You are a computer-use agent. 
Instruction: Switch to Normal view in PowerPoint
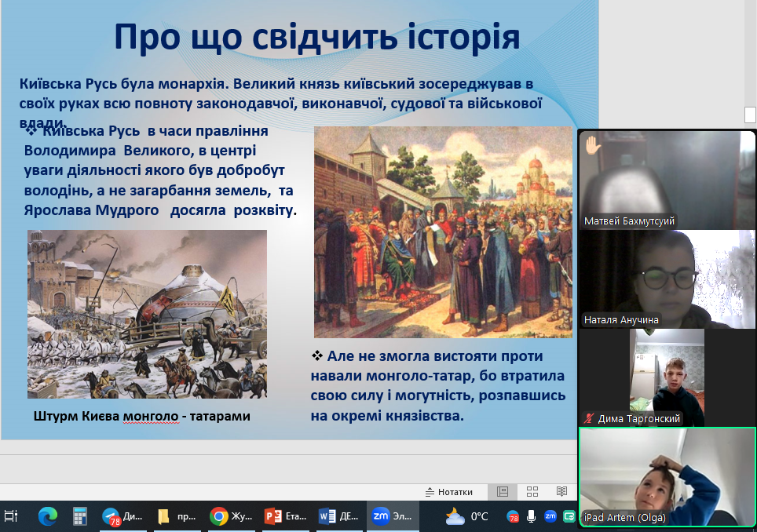point(503,491)
